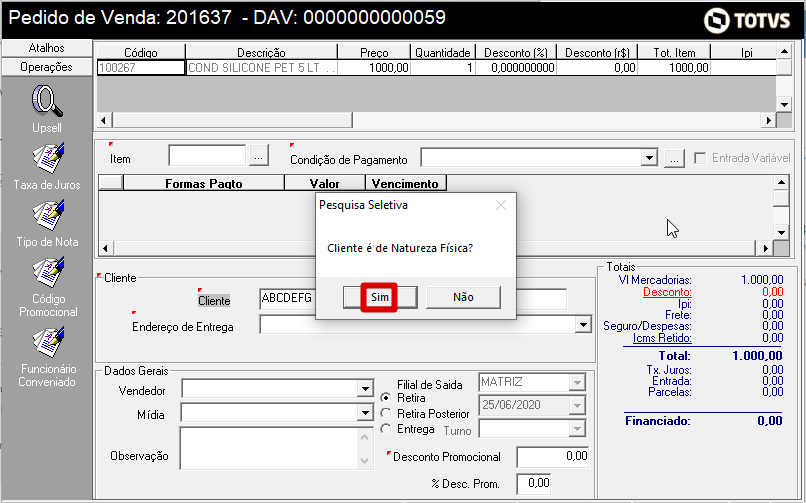This screenshot has height=503, width=806.
Task: Click the items grid scroll up arrow
Action: (784, 51)
